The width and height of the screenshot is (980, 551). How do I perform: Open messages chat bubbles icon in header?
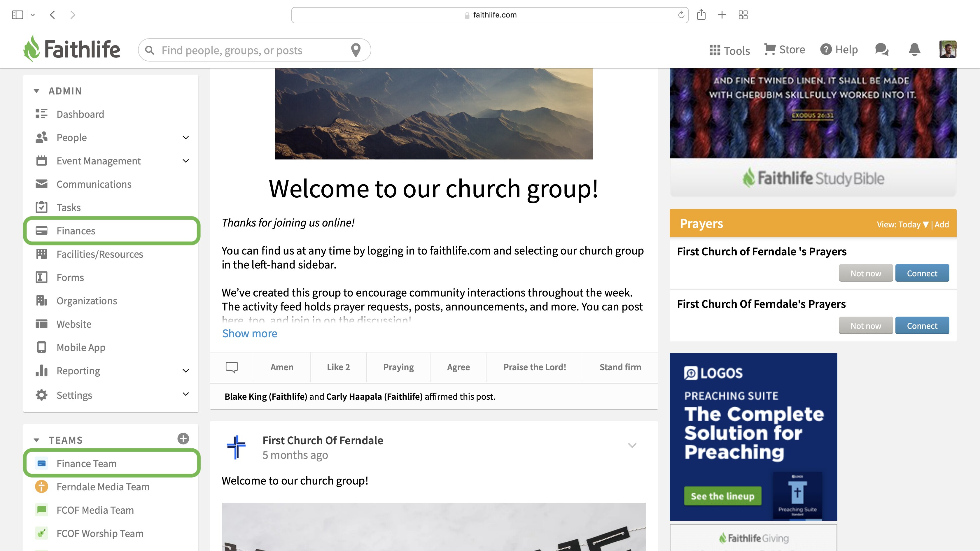881,50
